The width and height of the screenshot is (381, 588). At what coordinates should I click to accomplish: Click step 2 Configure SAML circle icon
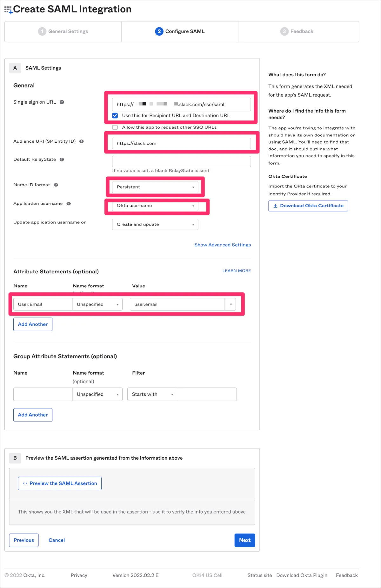point(159,31)
